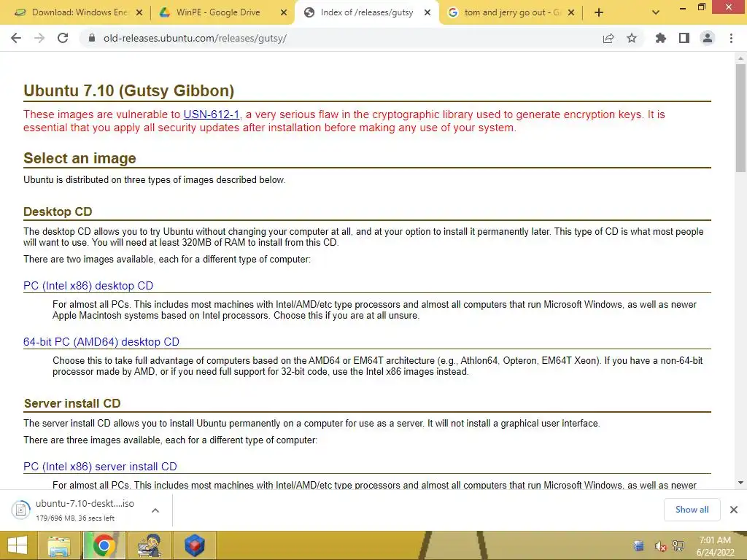Screen dimensions: 747x560
Task: Click the Desktop CD heading
Action: tap(58, 211)
